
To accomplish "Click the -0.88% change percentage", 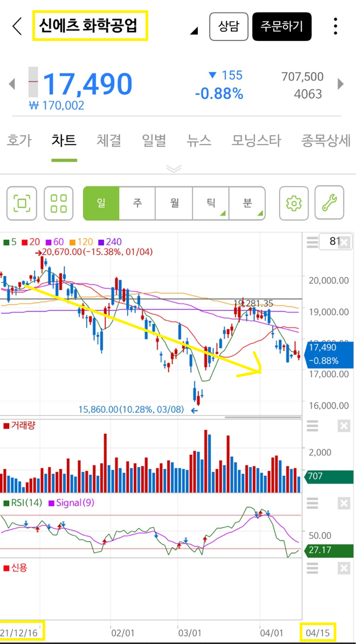I will (x=219, y=94).
